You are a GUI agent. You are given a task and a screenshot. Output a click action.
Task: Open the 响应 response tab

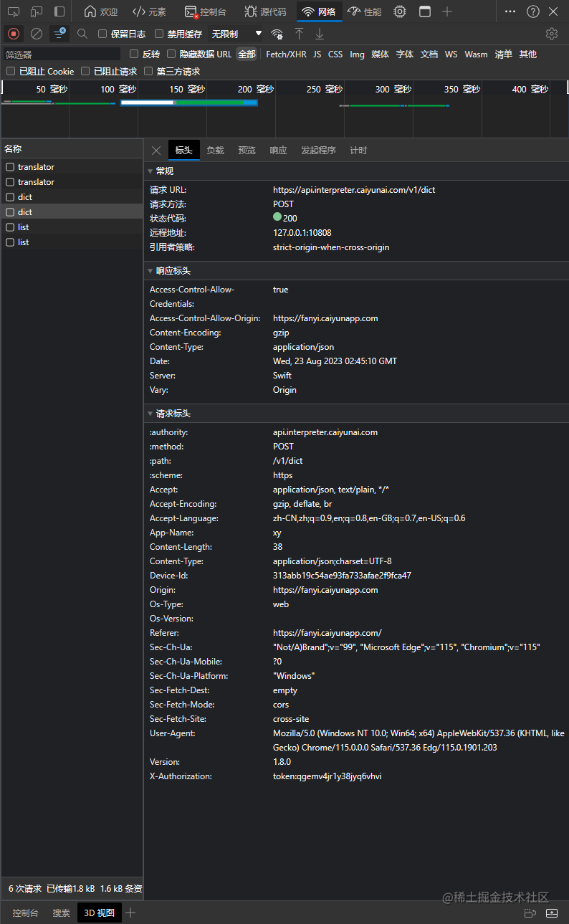[278, 150]
